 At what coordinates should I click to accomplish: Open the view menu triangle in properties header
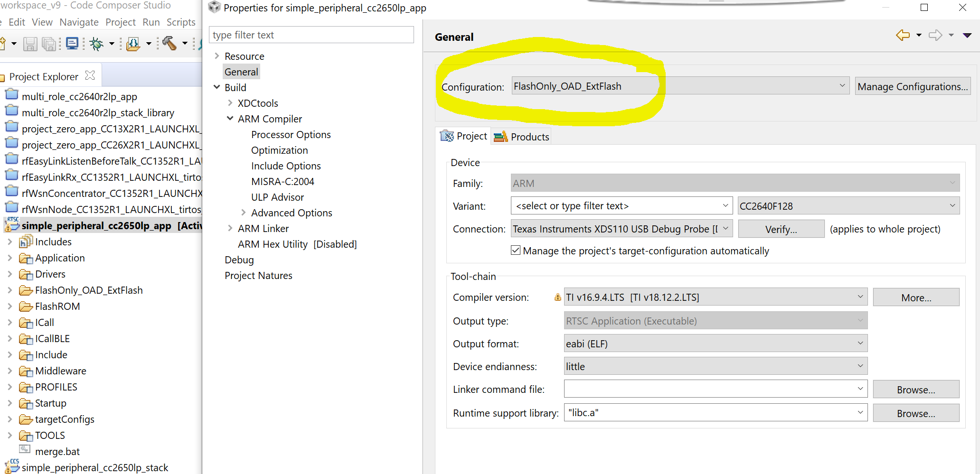967,35
